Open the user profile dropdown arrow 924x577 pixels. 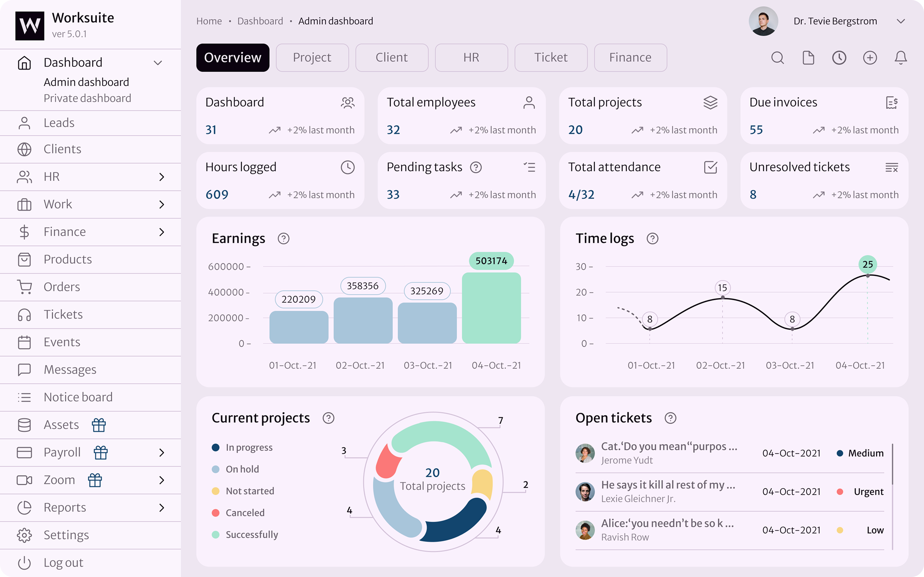pyautogui.click(x=901, y=21)
